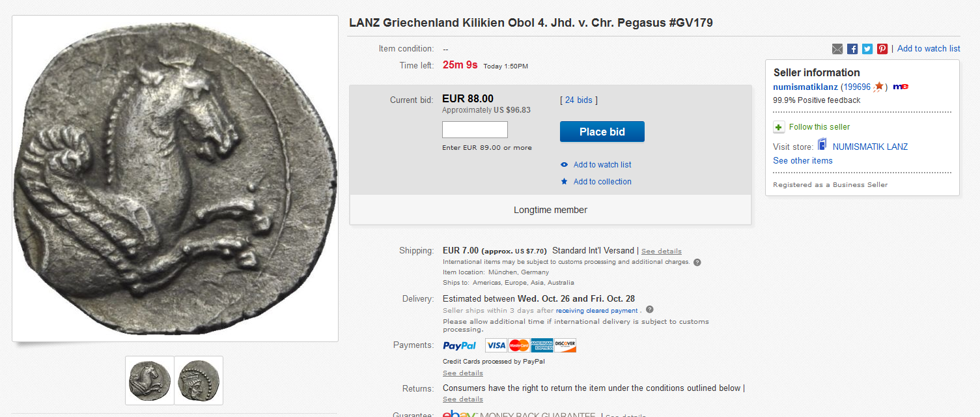Click the green plus follow seller icon
The height and width of the screenshot is (417, 980).
779,127
